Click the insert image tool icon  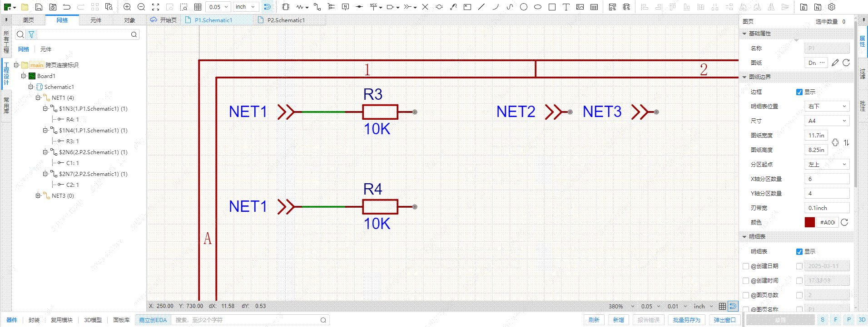coord(580,7)
